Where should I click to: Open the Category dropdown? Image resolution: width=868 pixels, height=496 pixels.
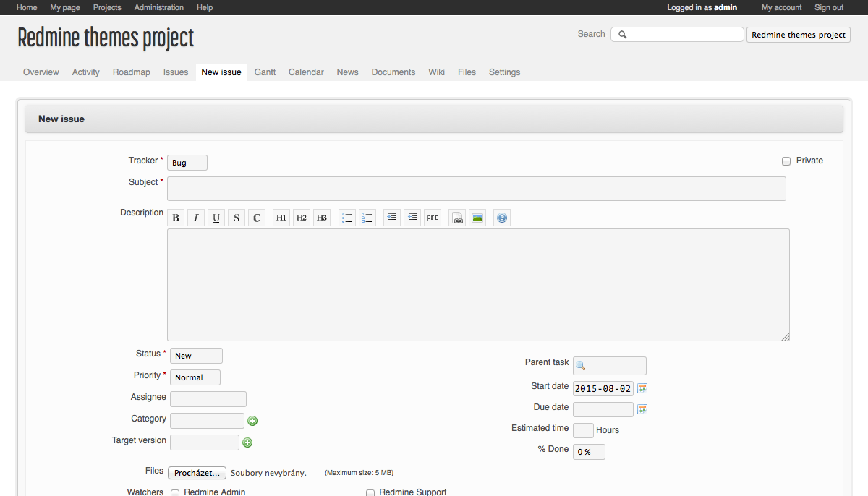click(208, 421)
